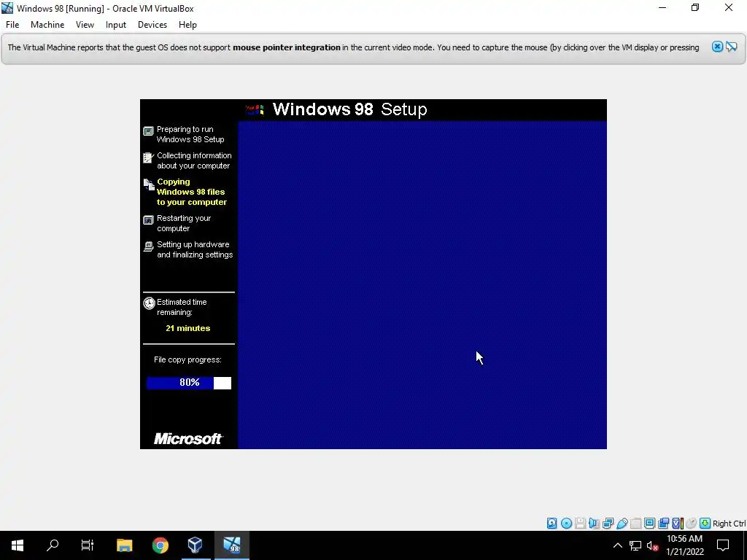Viewport: 747px width, 560px height.
Task: Open the Devices menu
Action: tap(152, 25)
